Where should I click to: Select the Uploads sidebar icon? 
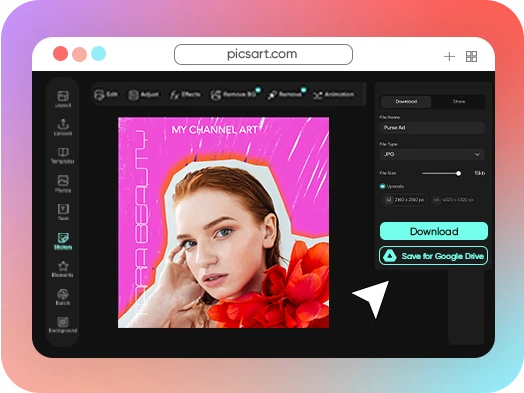tap(63, 127)
